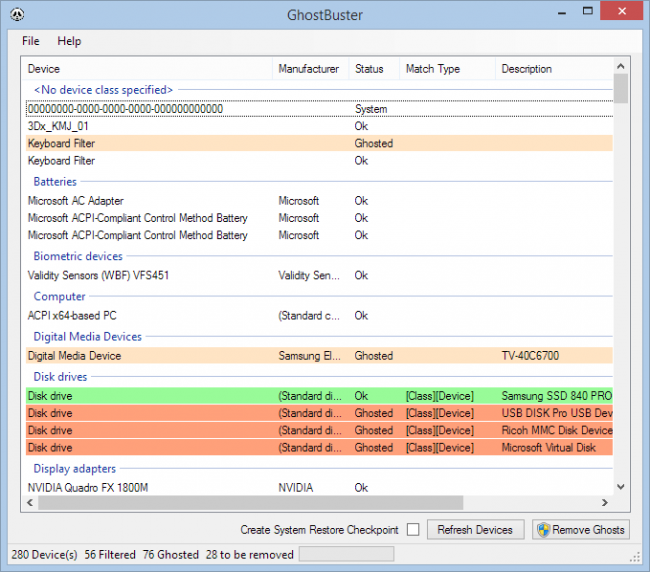Sort by the Manufacturer column header

308,69
